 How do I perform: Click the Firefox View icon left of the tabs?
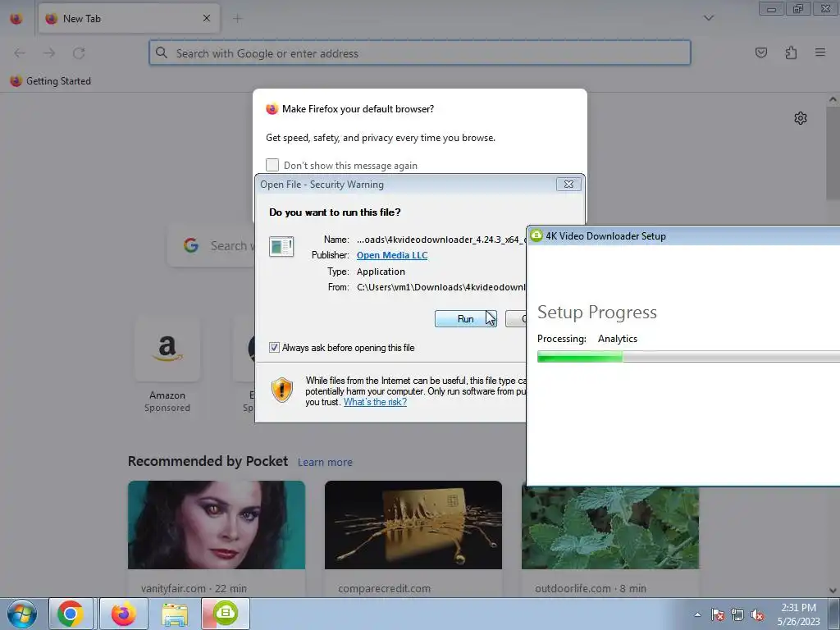(16, 18)
